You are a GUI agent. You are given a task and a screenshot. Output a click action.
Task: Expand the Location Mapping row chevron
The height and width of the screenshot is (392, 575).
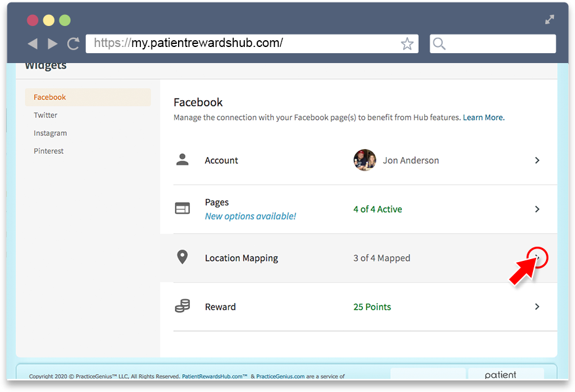(x=537, y=258)
